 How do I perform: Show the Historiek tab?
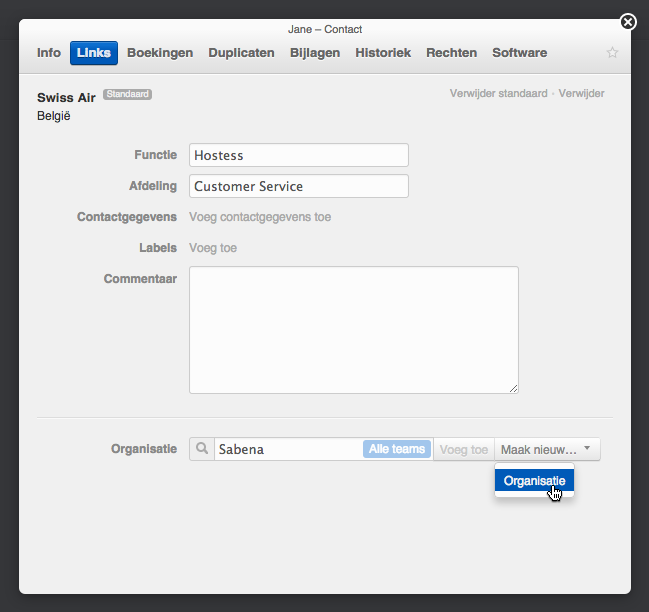383,53
